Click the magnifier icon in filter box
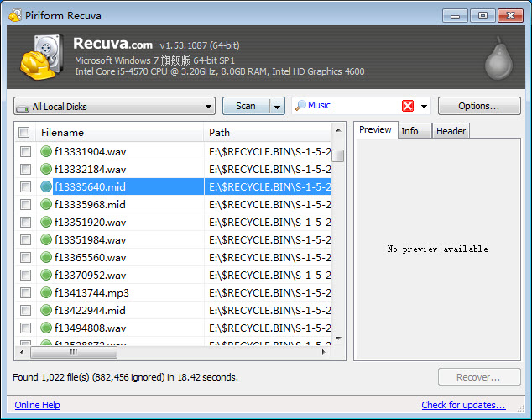Viewport: 532px width, 420px height. (x=300, y=106)
